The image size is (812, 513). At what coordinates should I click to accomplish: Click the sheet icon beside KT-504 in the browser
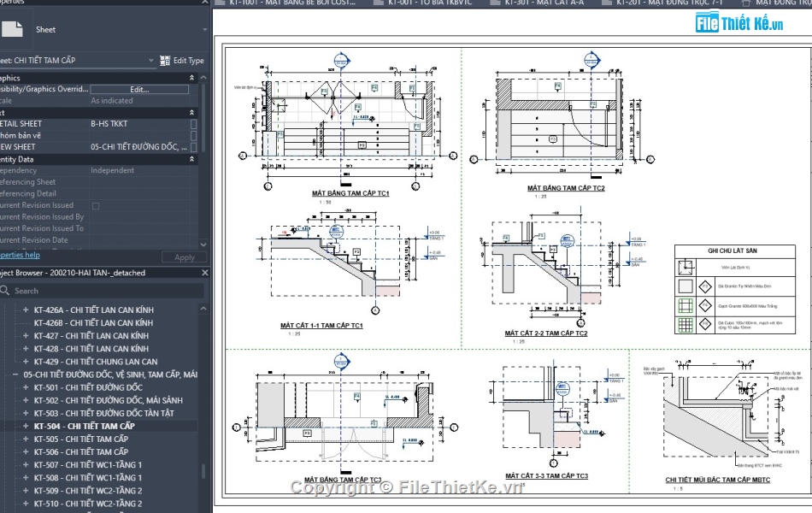click(x=27, y=425)
